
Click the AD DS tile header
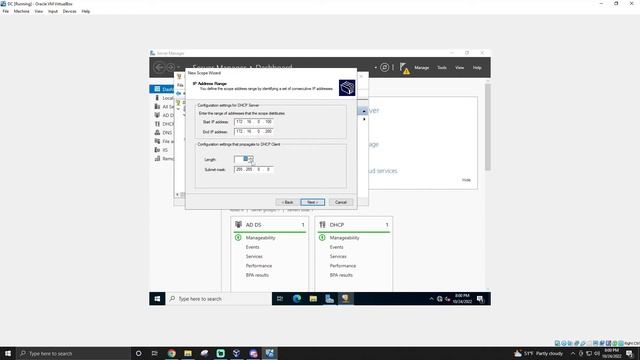[269, 224]
